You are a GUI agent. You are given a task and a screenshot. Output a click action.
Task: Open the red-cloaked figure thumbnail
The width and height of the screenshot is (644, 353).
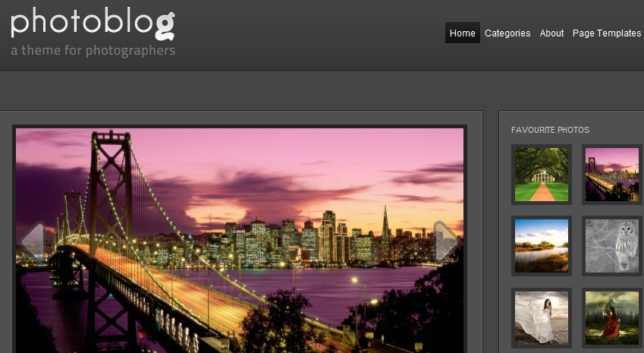tap(612, 317)
